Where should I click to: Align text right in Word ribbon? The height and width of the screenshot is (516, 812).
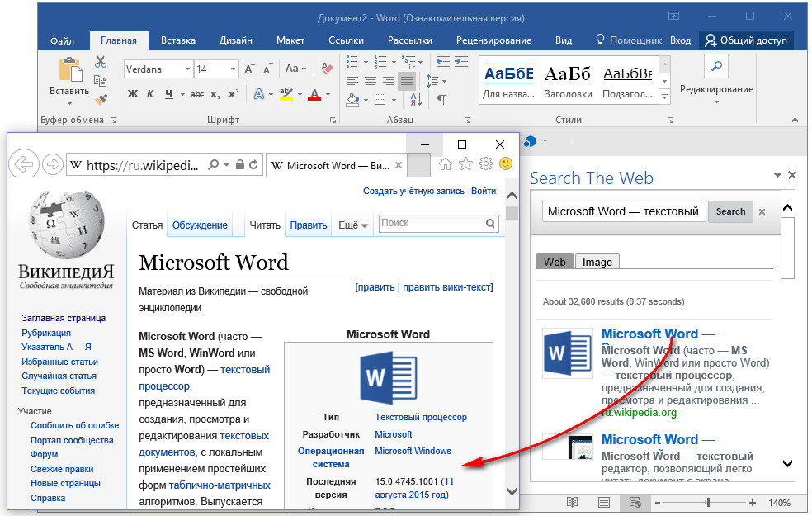point(389,81)
